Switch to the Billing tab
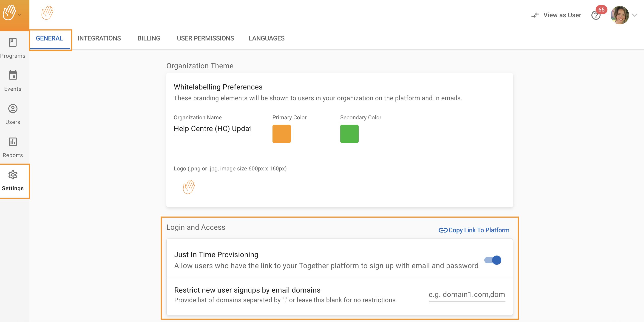Image resolution: width=644 pixels, height=322 pixels. point(149,38)
